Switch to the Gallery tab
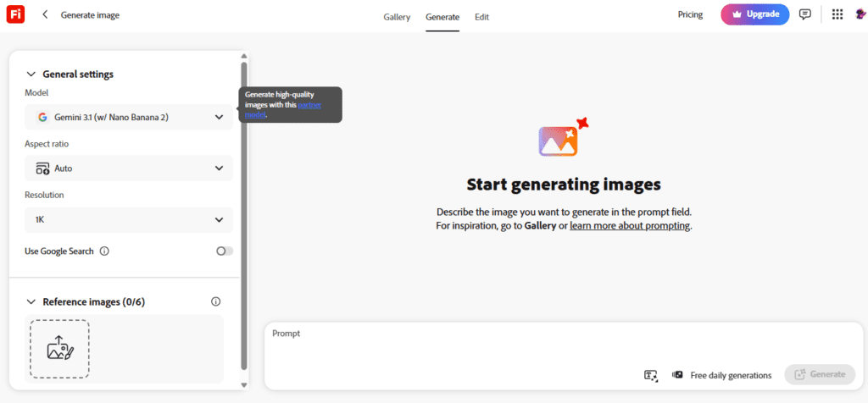The height and width of the screenshot is (403, 868). pyautogui.click(x=397, y=17)
